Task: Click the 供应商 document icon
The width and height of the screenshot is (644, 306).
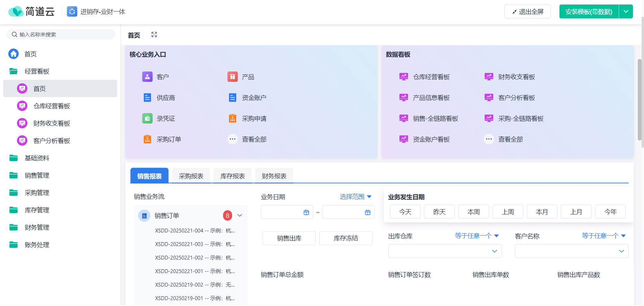Action: click(147, 97)
